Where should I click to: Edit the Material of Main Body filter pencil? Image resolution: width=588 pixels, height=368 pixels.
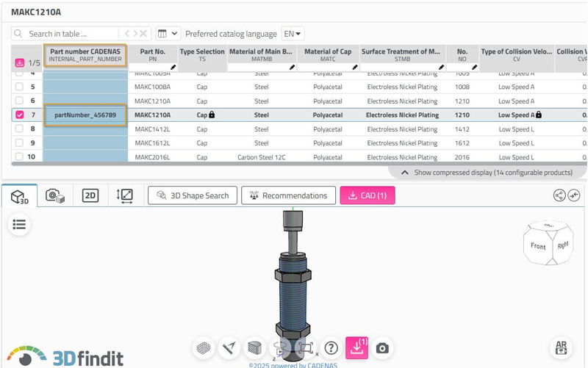292,68
